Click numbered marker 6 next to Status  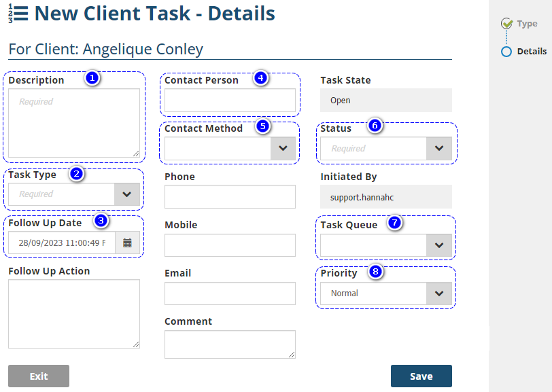(375, 125)
